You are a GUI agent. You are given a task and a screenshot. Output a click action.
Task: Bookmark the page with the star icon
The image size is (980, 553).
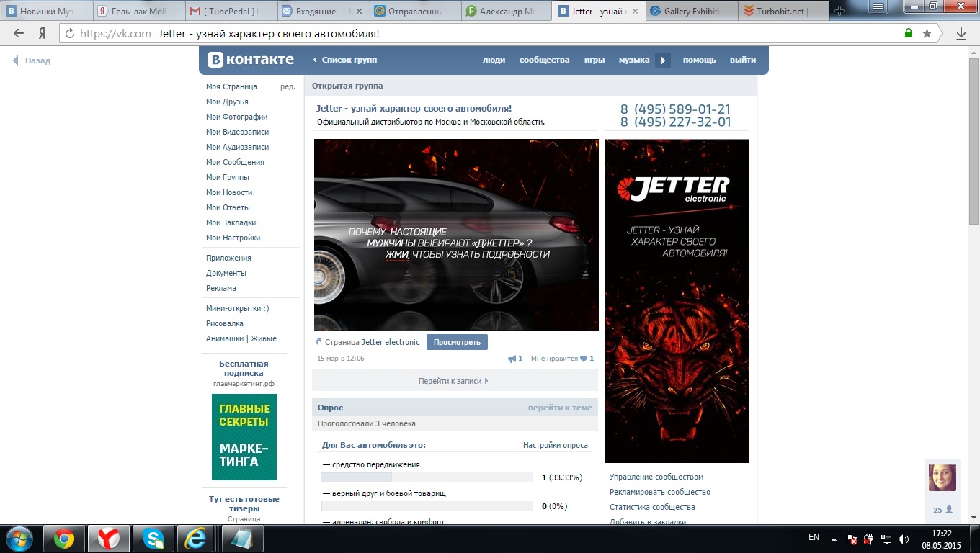coord(927,33)
